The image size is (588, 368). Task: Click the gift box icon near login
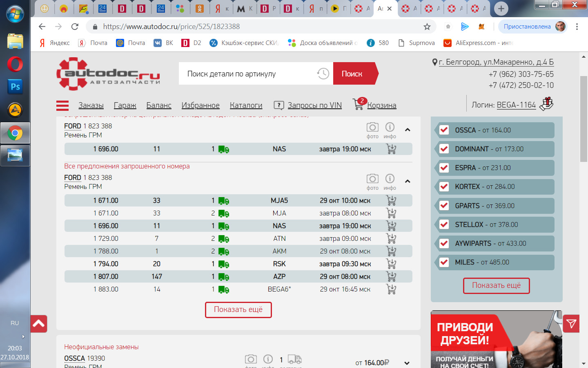(x=546, y=104)
